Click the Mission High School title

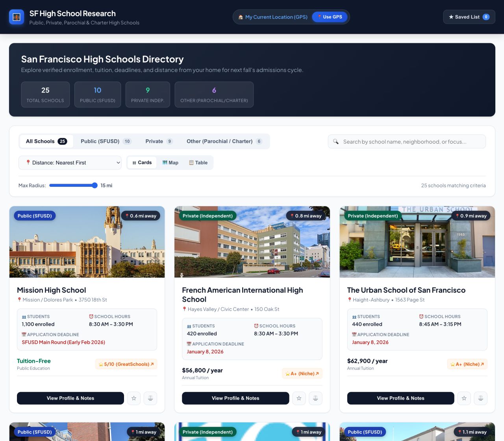(x=51, y=290)
